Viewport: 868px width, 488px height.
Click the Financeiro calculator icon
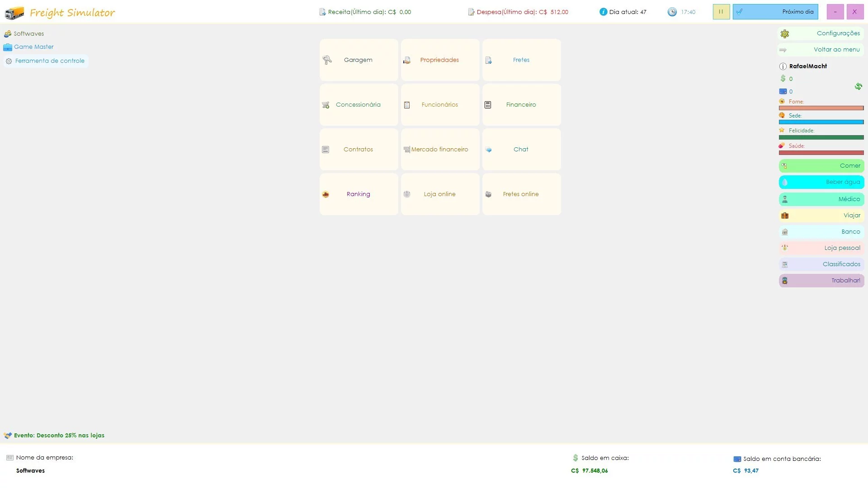[488, 105]
